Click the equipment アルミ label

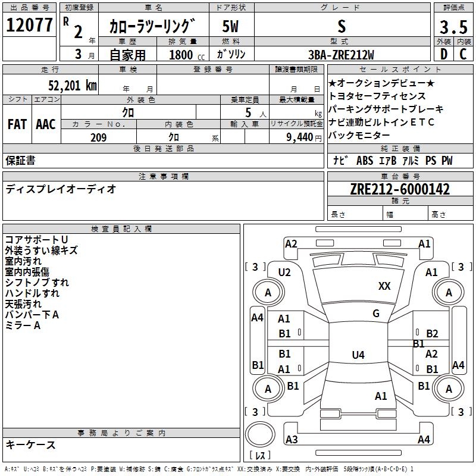[x=411, y=161]
